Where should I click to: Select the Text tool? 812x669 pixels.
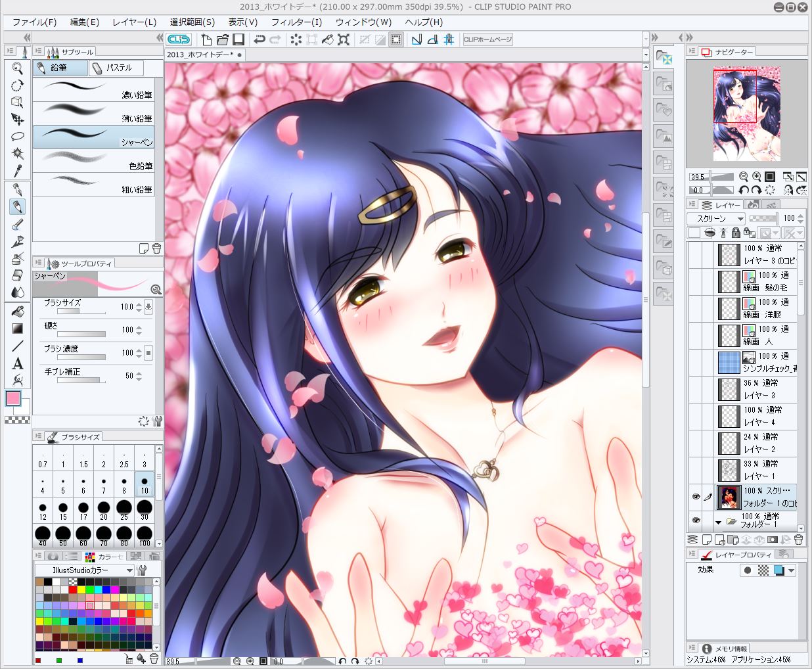(18, 362)
